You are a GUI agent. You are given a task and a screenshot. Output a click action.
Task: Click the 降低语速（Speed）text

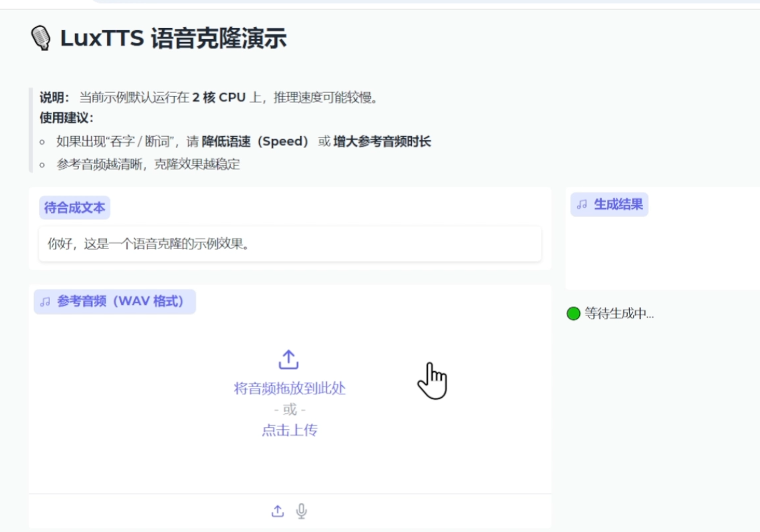coord(255,141)
